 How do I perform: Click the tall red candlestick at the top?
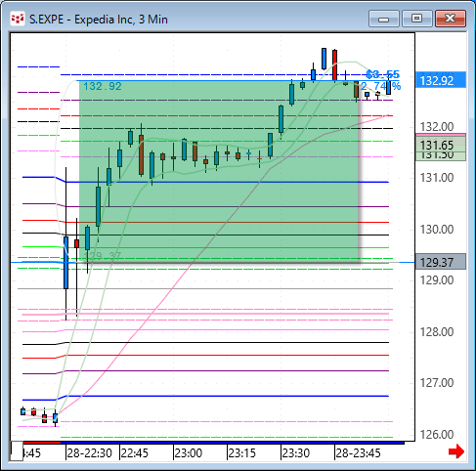pos(334,65)
